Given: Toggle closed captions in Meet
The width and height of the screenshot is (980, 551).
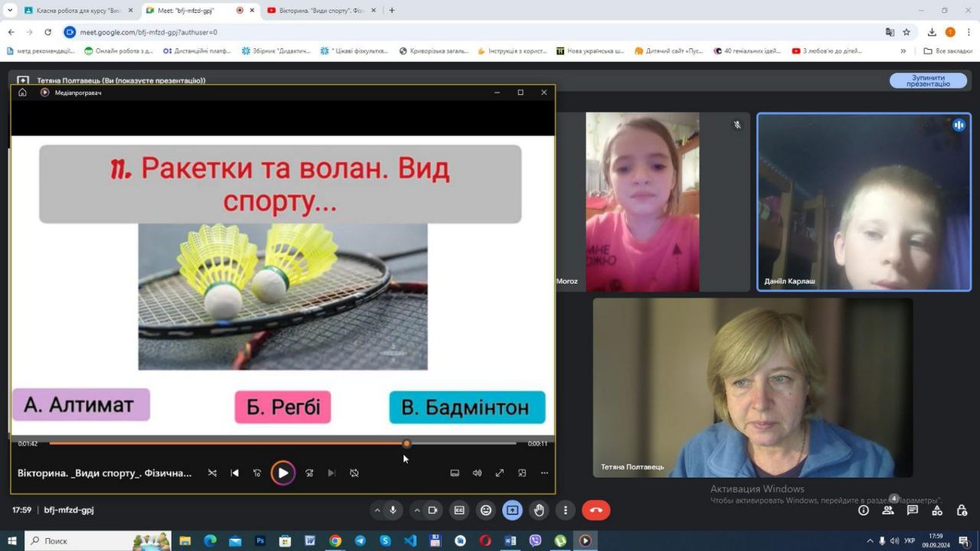Looking at the screenshot, I should 459,510.
